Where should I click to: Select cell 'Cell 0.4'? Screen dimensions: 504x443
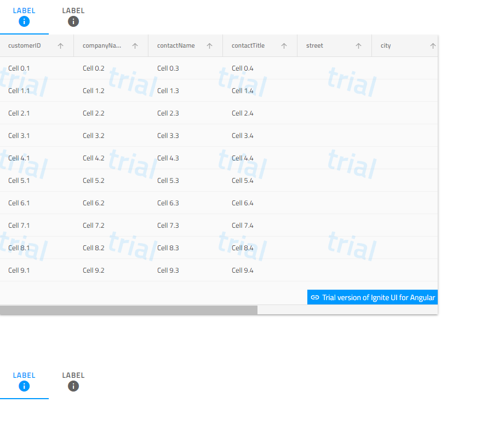tap(260, 68)
